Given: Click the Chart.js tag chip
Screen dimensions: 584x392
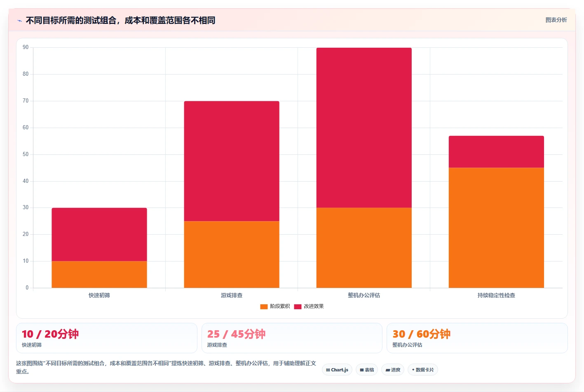Looking at the screenshot, I should tap(337, 370).
